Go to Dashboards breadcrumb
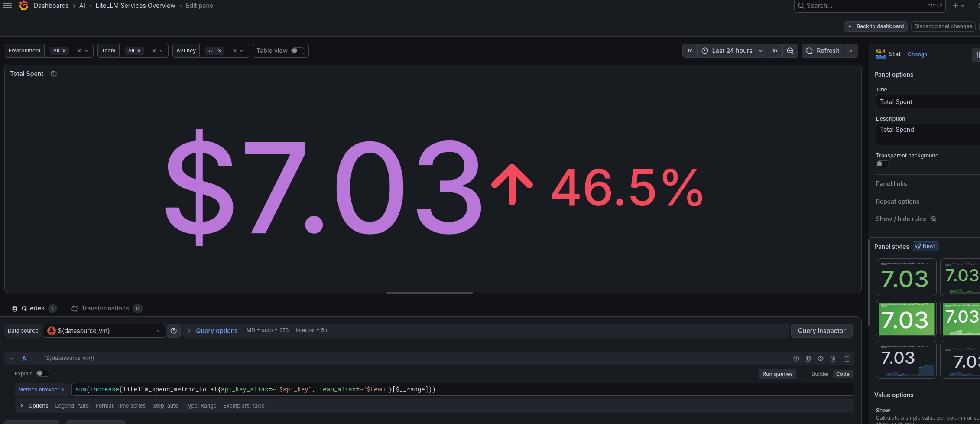The height and width of the screenshot is (424, 980). [x=51, y=6]
